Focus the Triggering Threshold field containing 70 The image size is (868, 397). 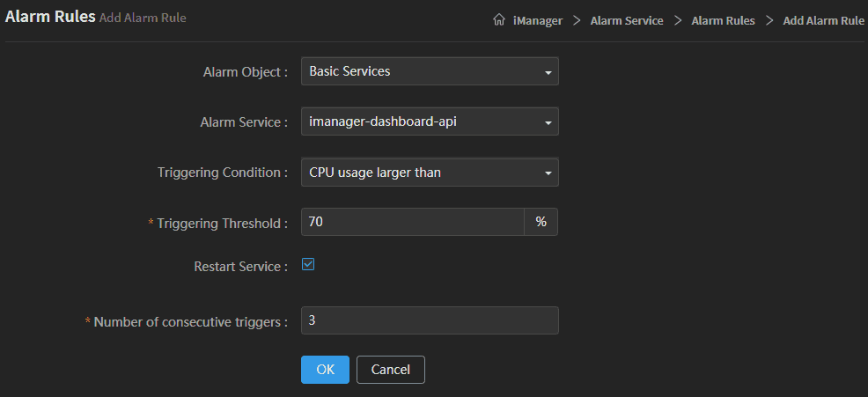pos(412,222)
